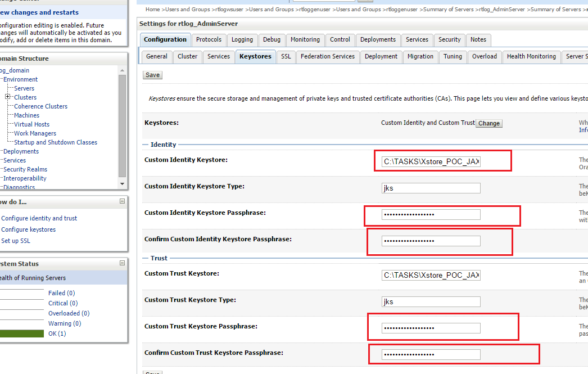This screenshot has height=374, width=588.
Task: Open the 'Configure identity and trust' help link
Action: 39,218
